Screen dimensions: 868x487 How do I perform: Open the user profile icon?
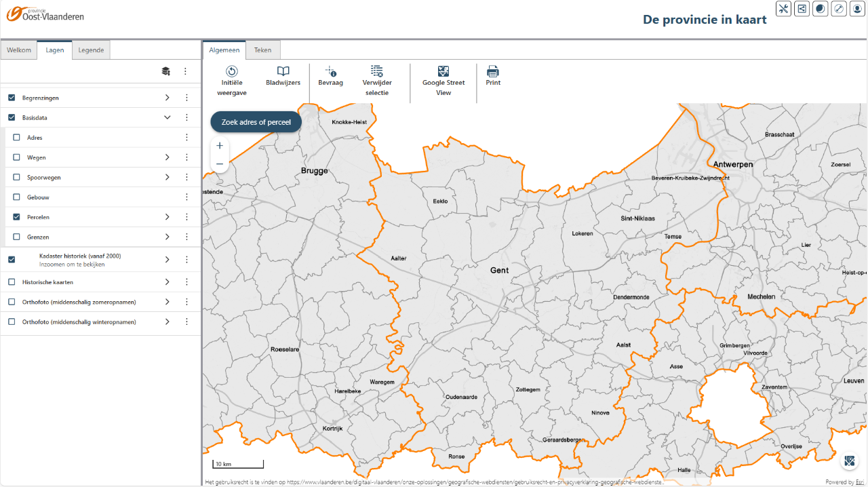pyautogui.click(x=857, y=9)
